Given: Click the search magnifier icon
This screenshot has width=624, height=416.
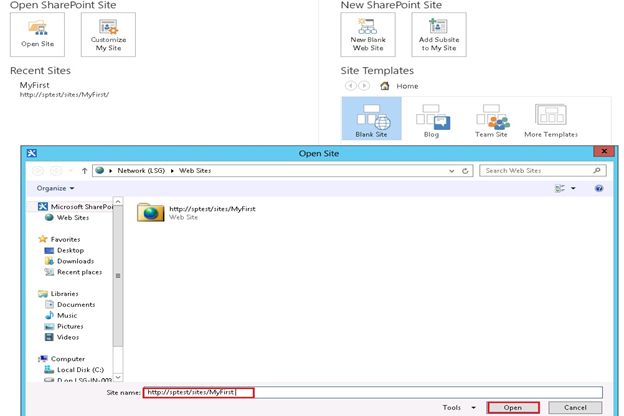Looking at the screenshot, I should pos(597,170).
